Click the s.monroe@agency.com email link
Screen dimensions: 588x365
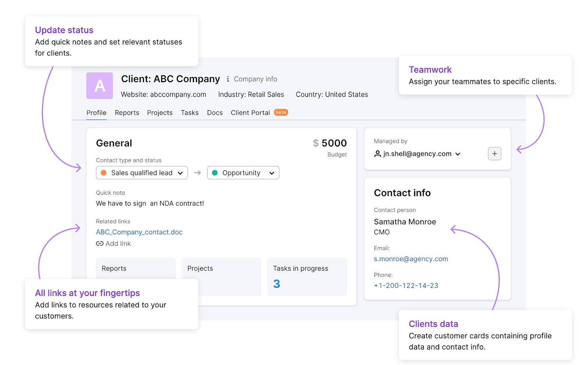click(410, 259)
